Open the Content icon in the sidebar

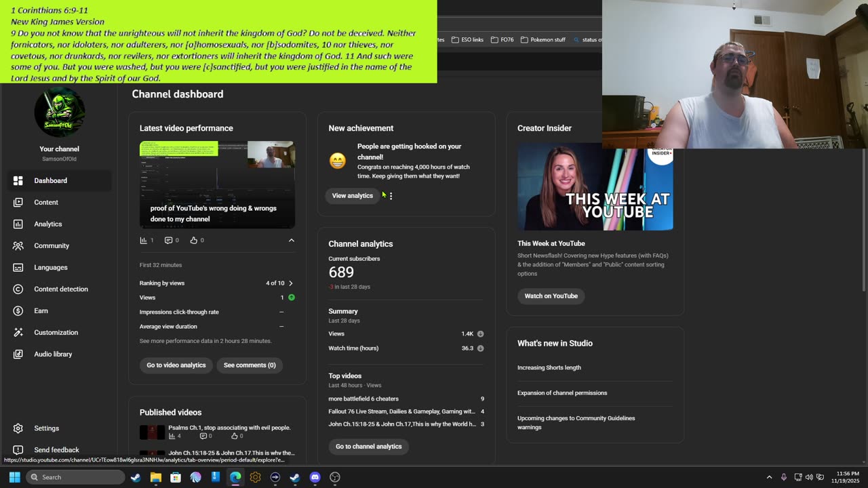(18, 202)
